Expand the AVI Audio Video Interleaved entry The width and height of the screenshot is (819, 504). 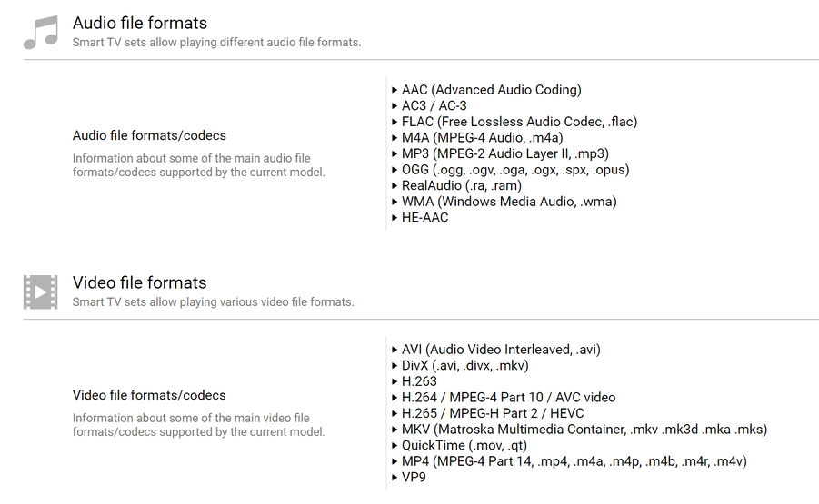coord(501,350)
